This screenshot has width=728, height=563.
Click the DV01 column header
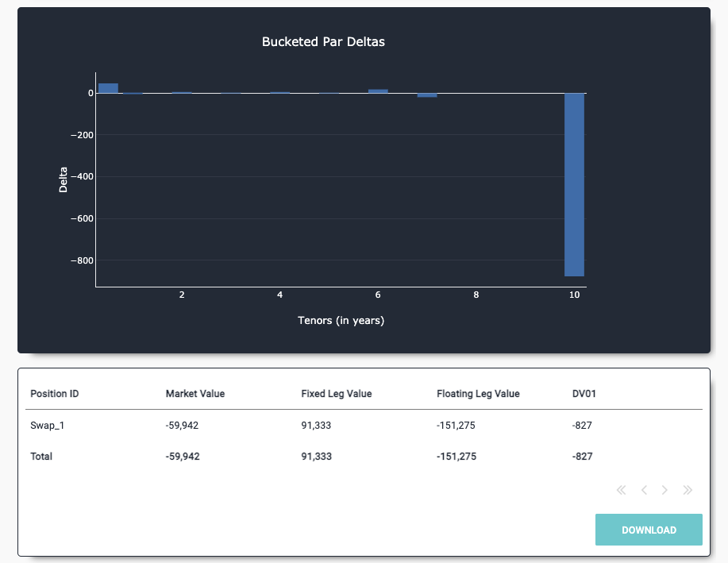point(584,394)
